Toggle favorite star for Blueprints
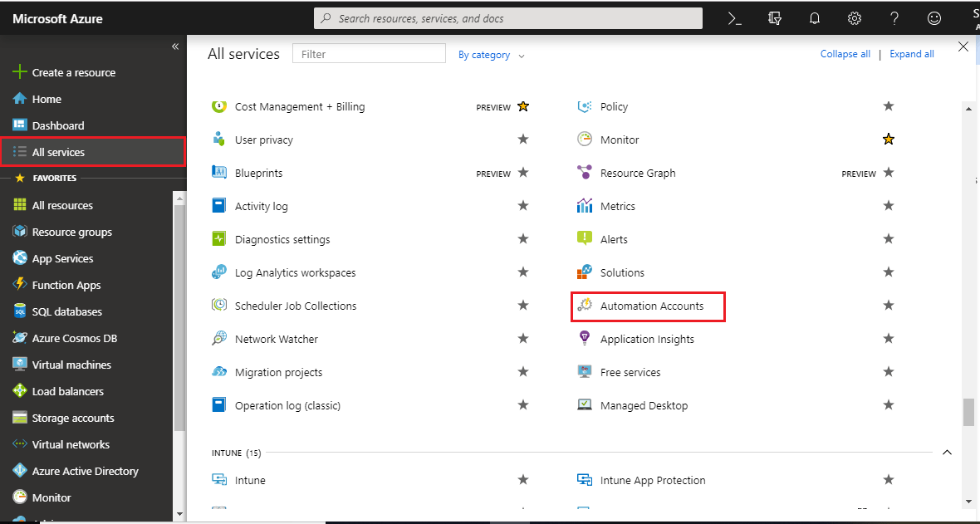The image size is (980, 524). point(523,173)
